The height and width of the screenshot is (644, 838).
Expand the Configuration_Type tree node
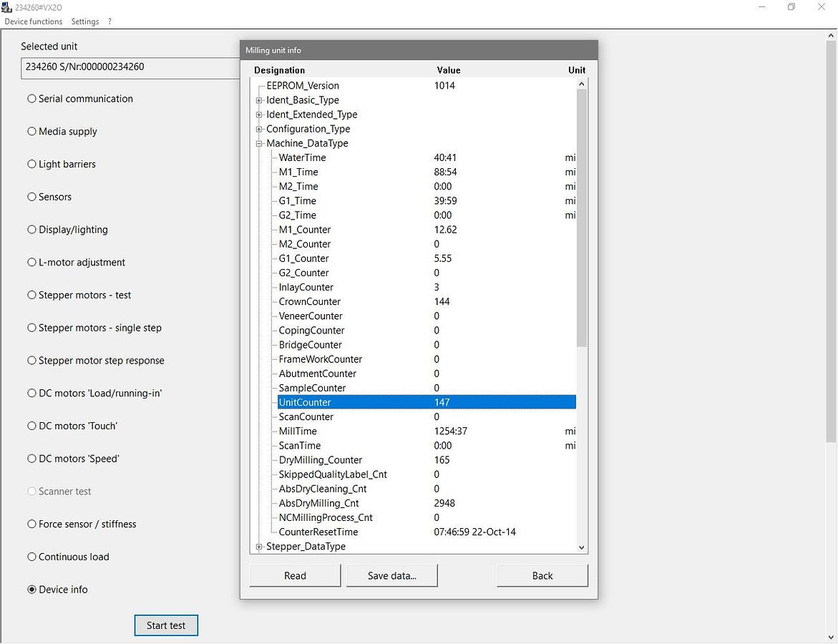coord(259,129)
